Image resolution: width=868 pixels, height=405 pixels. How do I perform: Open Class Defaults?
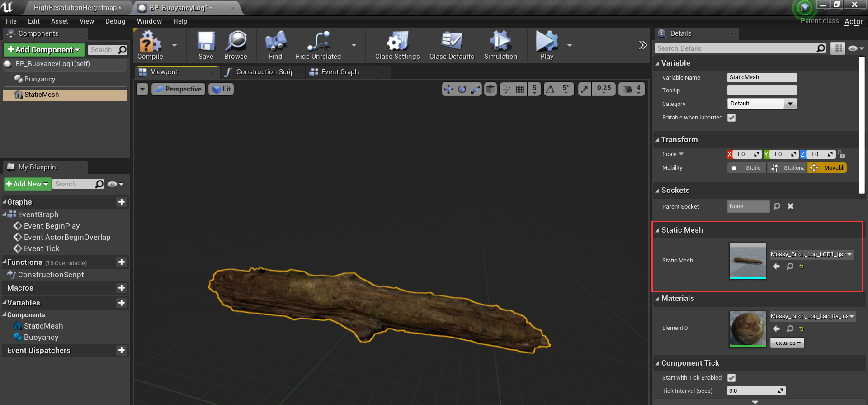tap(452, 45)
